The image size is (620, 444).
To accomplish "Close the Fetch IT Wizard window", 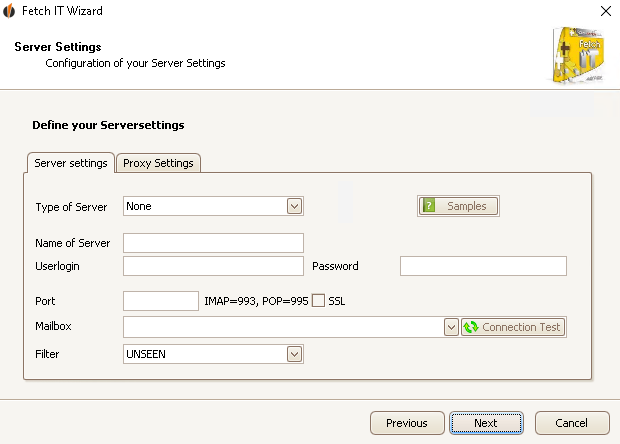I will click(606, 11).
